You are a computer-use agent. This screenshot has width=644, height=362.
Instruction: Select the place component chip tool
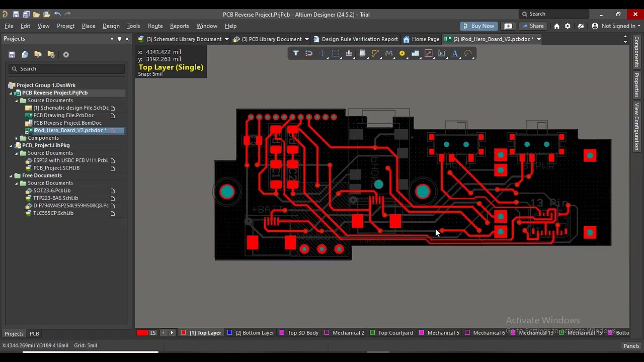point(362,53)
